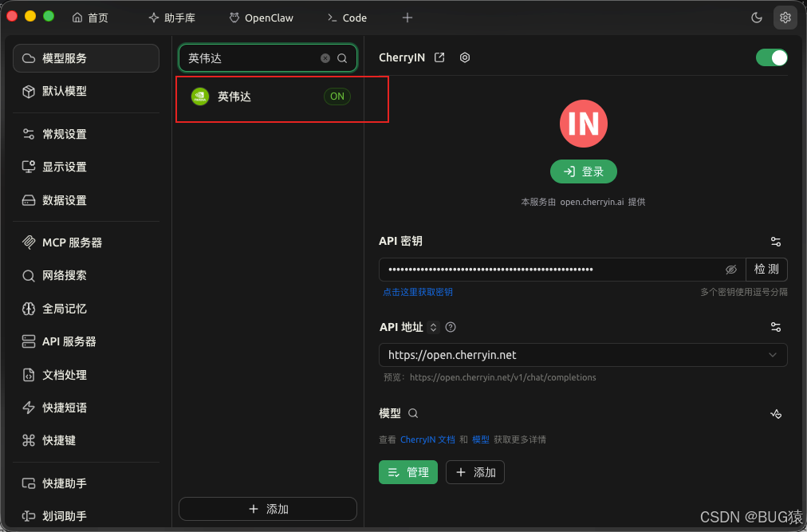Disable CherryIN with the green switch
The image size is (807, 532).
coord(771,57)
